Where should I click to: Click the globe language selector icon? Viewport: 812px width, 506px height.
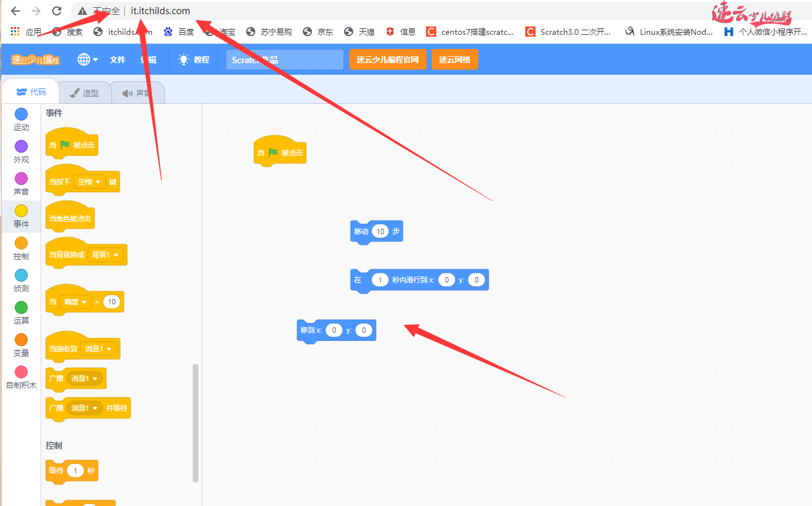tap(84, 59)
